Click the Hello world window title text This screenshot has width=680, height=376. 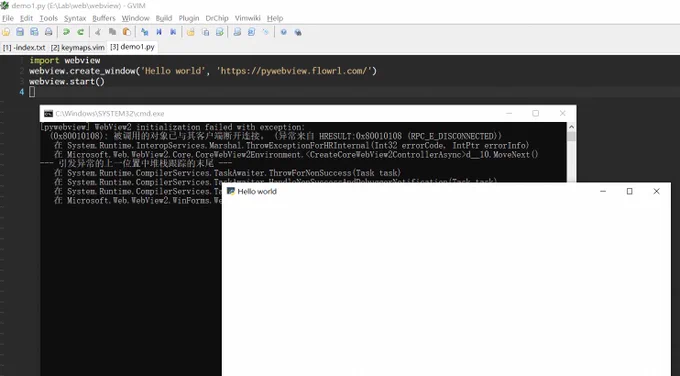tap(257, 191)
